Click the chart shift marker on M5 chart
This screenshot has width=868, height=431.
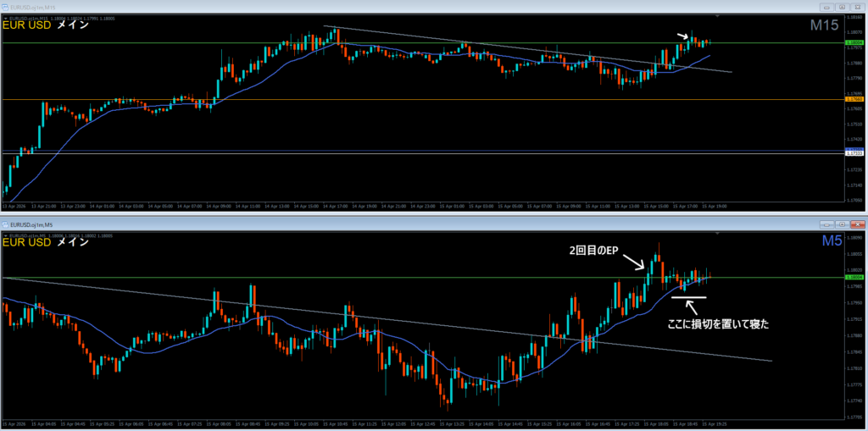point(717,235)
